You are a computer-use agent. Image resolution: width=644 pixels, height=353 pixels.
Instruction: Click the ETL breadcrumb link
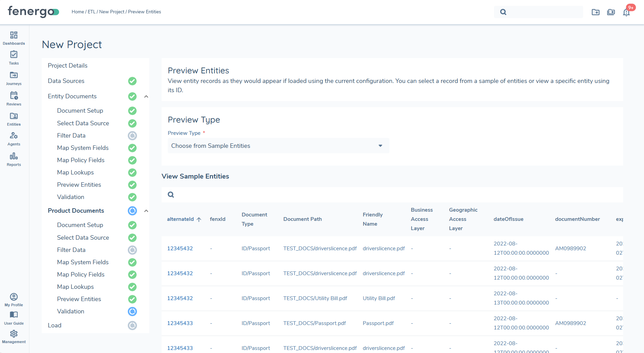point(92,12)
